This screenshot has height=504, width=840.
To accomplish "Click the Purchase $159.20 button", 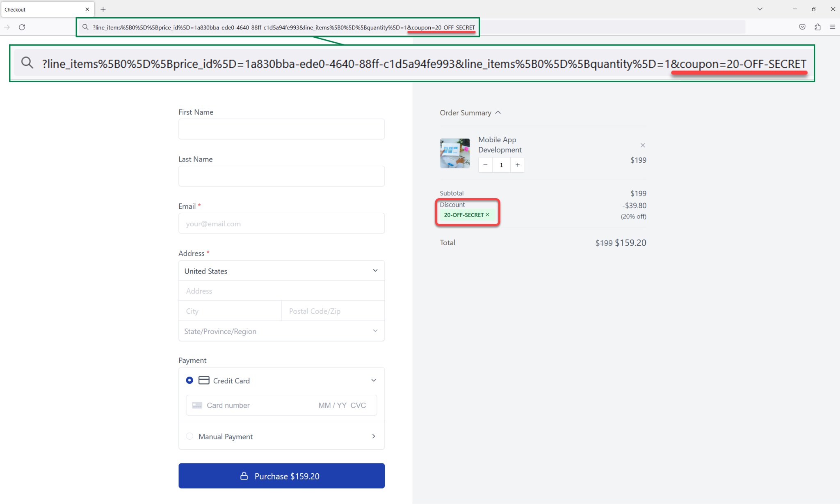I will tap(281, 476).
